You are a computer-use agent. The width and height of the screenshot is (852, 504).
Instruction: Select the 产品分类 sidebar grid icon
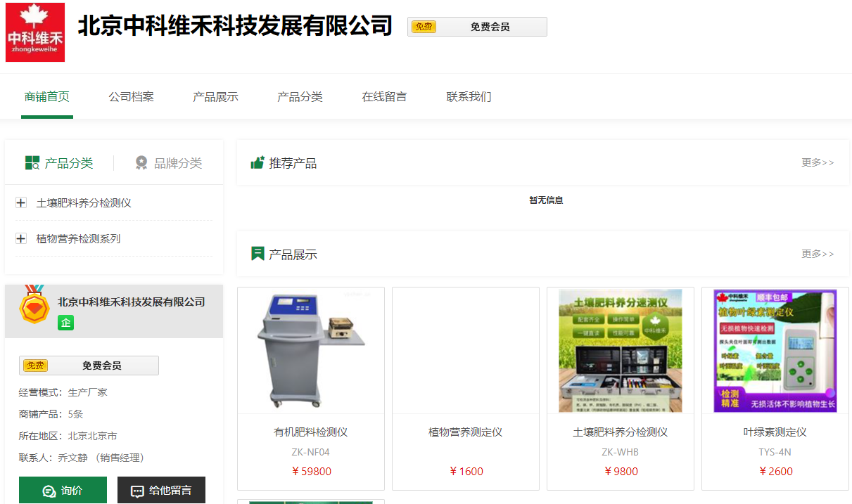32,163
